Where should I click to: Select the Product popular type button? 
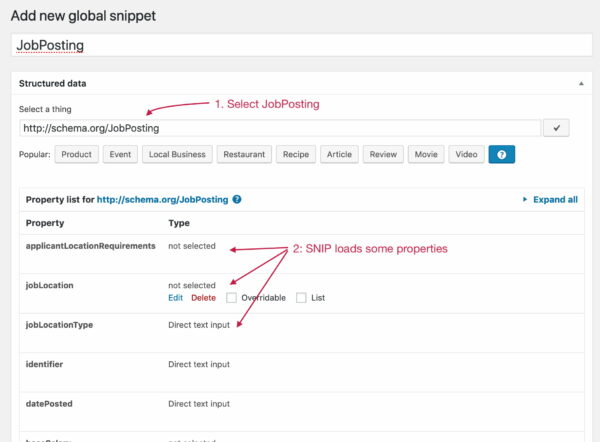tap(77, 154)
